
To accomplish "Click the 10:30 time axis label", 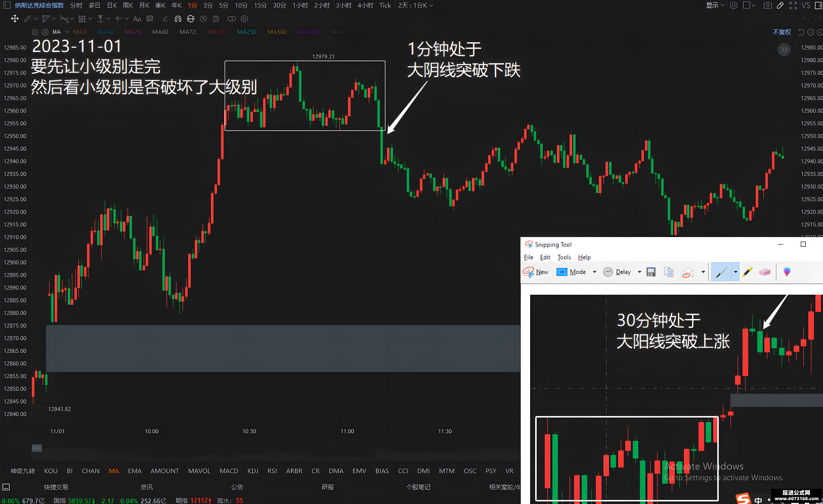I will tap(249, 431).
